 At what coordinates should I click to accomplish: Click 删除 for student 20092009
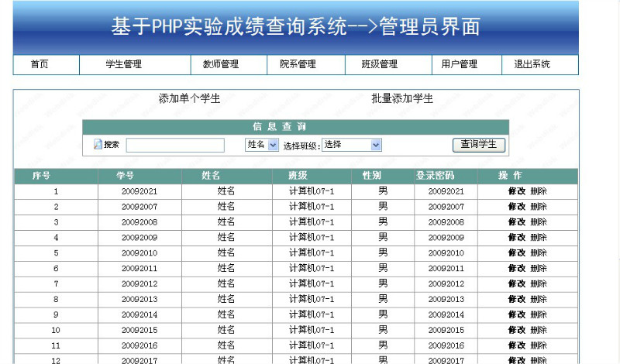pyautogui.click(x=539, y=238)
